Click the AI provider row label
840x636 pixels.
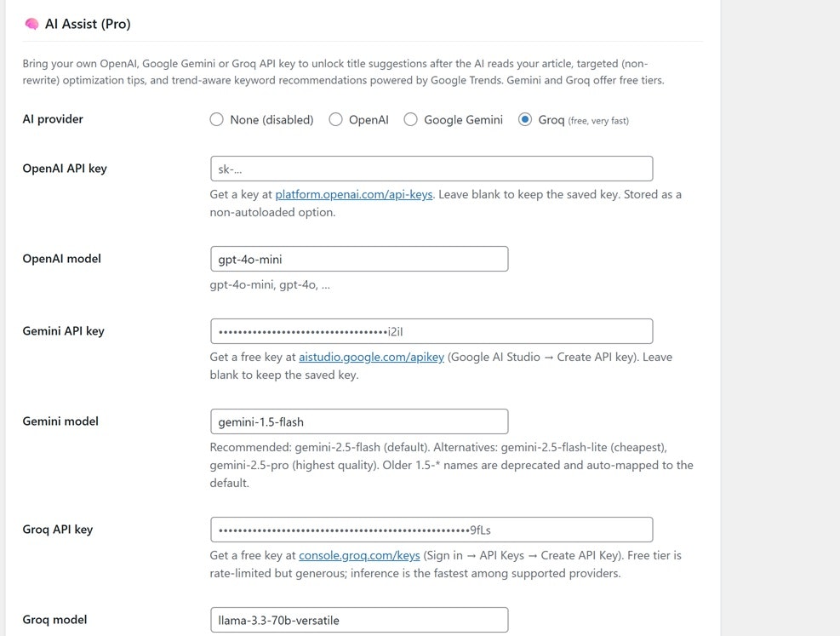coord(53,119)
